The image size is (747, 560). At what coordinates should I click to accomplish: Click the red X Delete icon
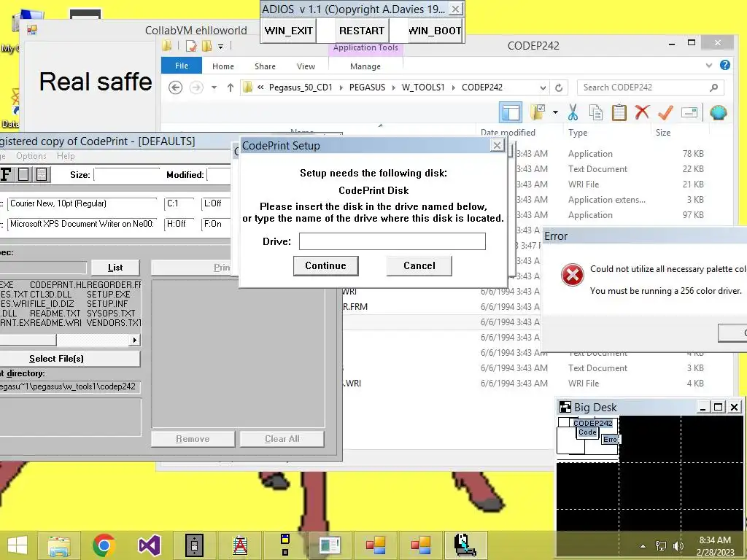642,112
